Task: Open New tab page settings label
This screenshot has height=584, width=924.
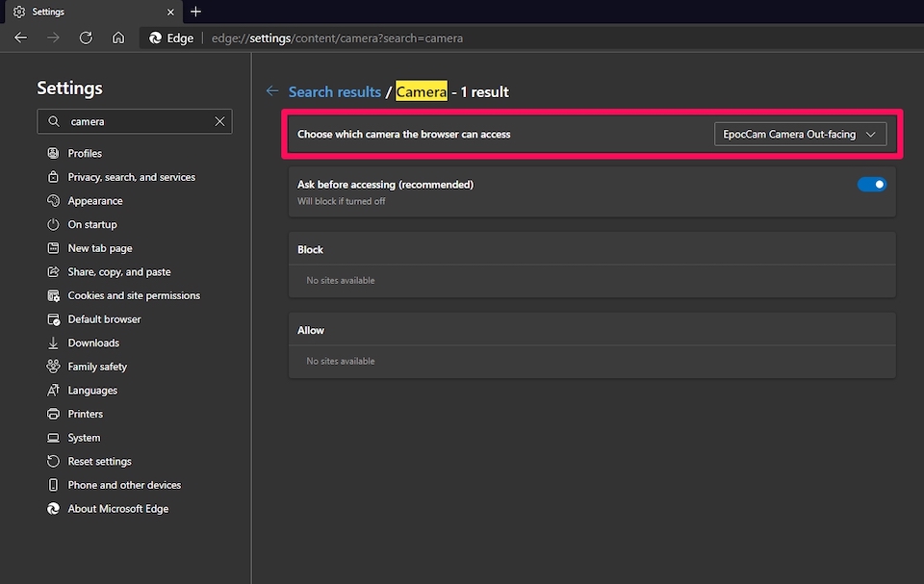Action: tap(99, 248)
